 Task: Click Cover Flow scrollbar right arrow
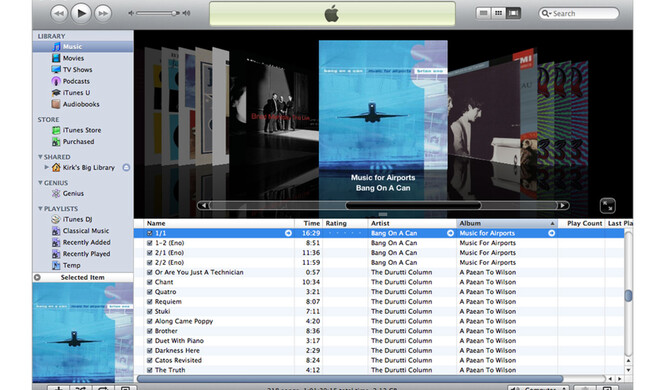(x=563, y=206)
